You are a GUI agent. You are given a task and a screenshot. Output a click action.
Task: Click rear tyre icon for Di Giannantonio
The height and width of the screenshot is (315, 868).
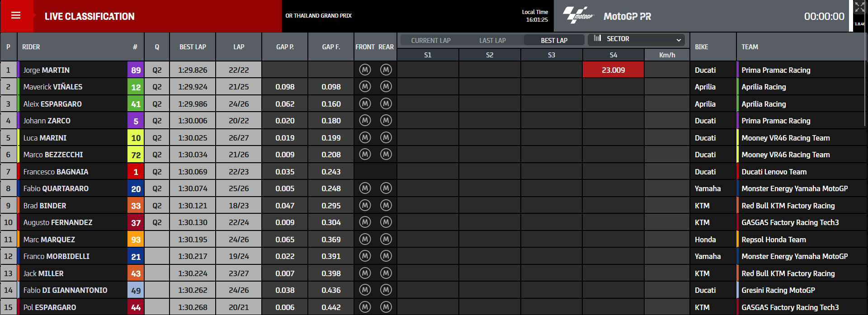[x=386, y=290]
